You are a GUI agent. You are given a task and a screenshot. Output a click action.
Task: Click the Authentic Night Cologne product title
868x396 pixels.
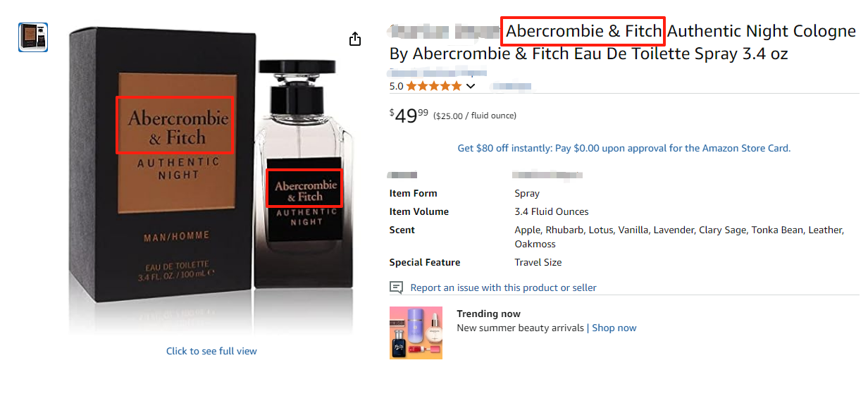coord(761,31)
